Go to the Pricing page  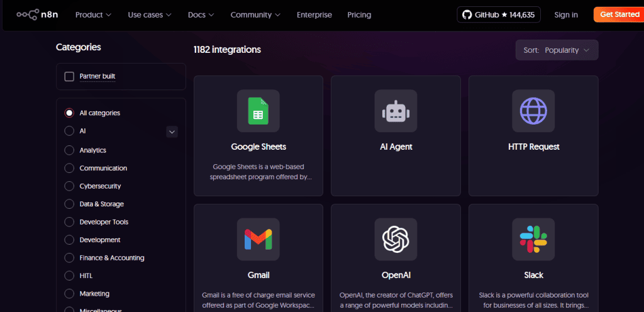pos(359,14)
